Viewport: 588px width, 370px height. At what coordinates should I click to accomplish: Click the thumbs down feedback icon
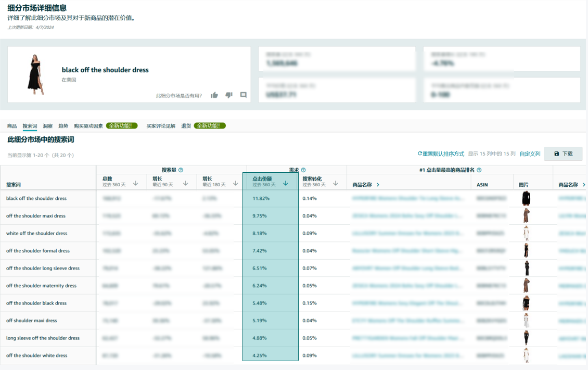click(x=228, y=95)
